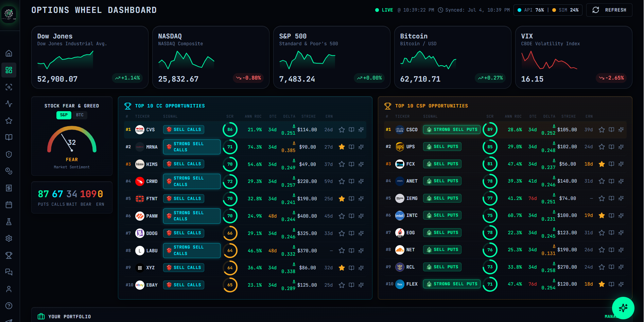The width and height of the screenshot is (644, 322).
Task: Click the app logo in the sidebar
Action: point(9,14)
